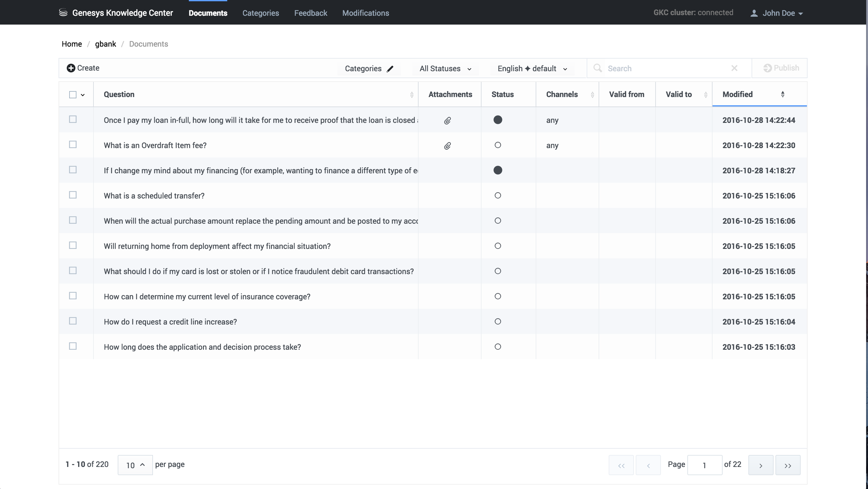Open the 10 per page selector
Image resolution: width=868 pixels, height=489 pixels.
(135, 465)
